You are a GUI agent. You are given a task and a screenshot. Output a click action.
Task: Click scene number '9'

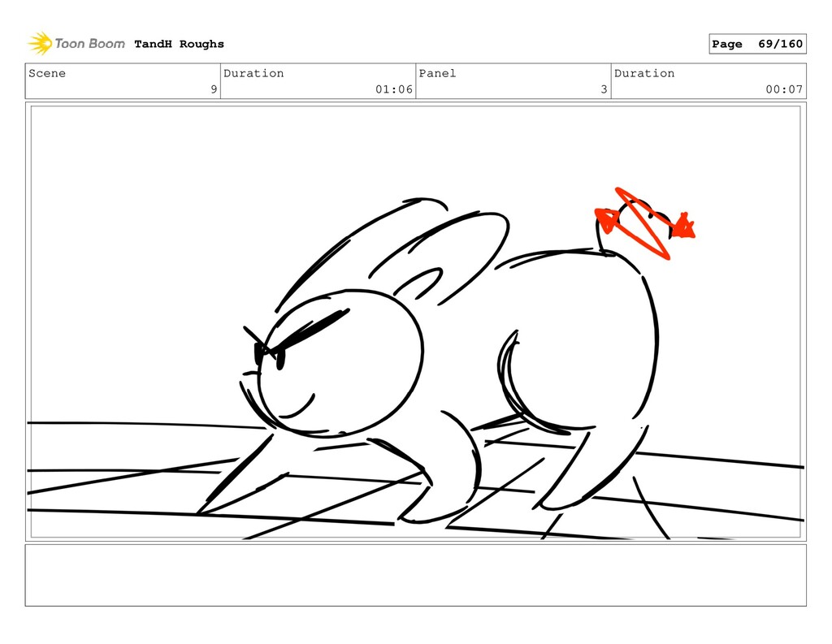214,89
